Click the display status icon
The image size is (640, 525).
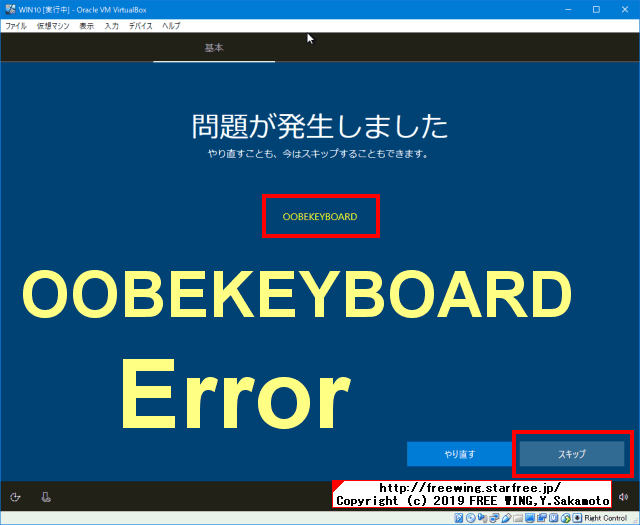point(529,518)
